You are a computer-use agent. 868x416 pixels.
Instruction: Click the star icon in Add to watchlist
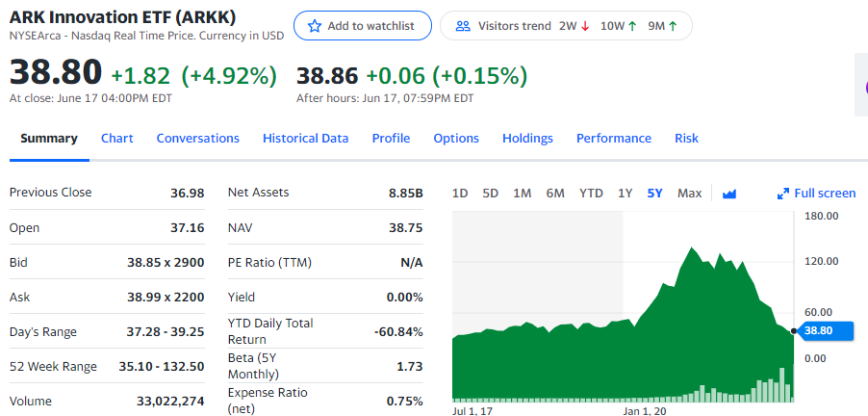click(315, 26)
